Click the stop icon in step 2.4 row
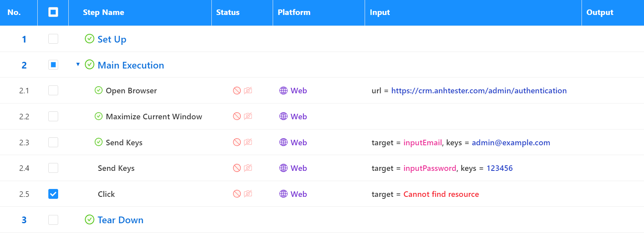The width and height of the screenshot is (644, 237). [237, 168]
